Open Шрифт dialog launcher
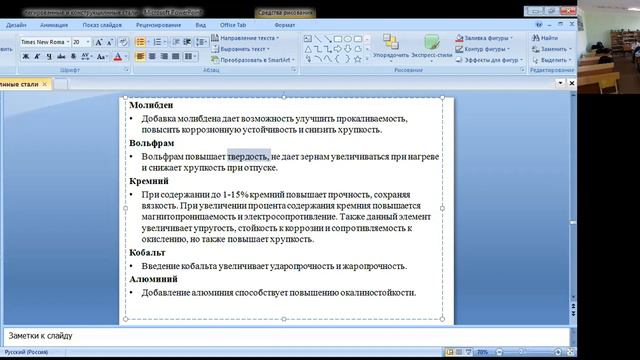The width and height of the screenshot is (640, 360). [126, 70]
